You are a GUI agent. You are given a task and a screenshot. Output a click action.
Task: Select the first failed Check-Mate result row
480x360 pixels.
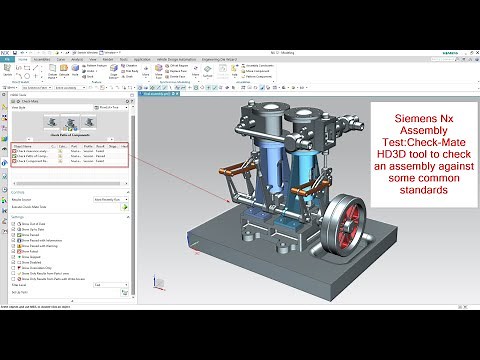point(70,151)
